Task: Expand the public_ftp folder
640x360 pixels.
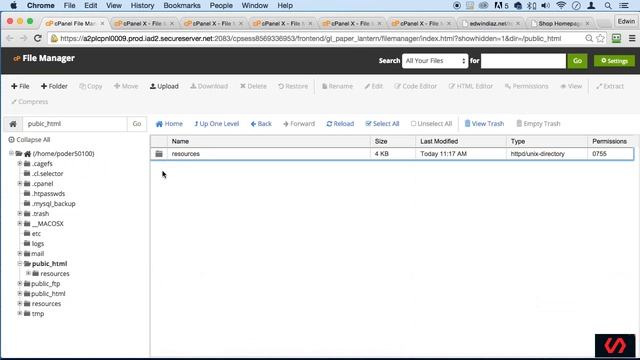Action: tap(20, 283)
